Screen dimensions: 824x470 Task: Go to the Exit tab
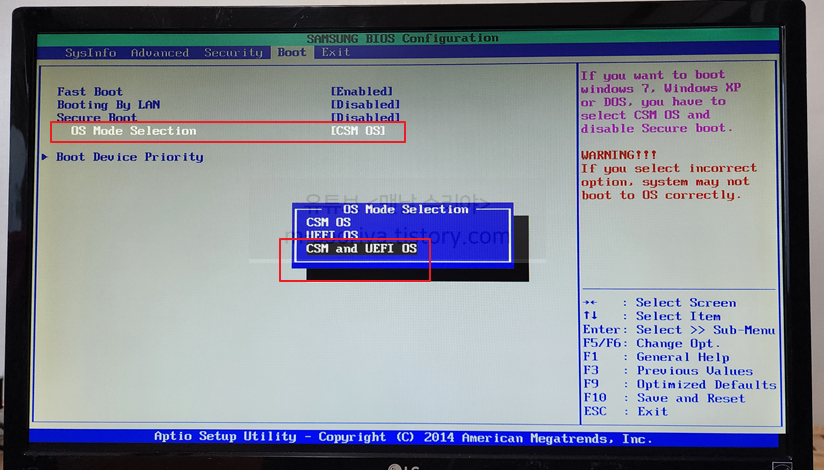pyautogui.click(x=336, y=52)
